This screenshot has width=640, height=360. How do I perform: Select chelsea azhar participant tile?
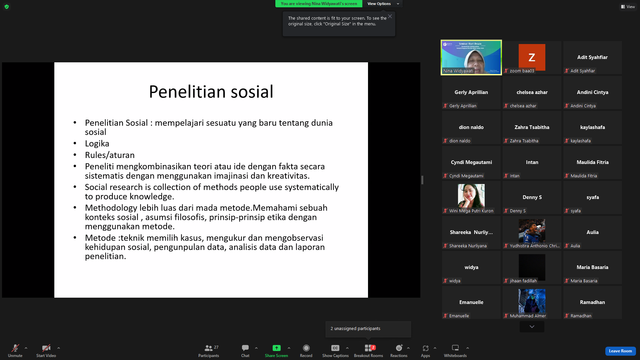532,92
